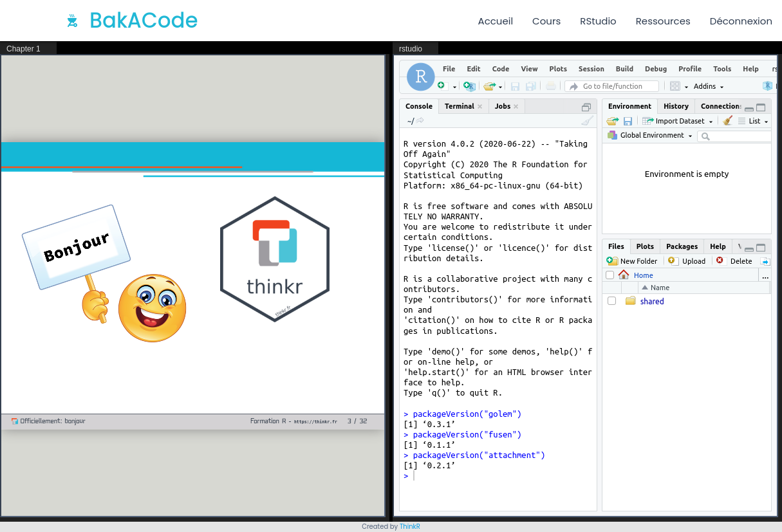
Task: Open the Code menu
Action: click(x=501, y=69)
